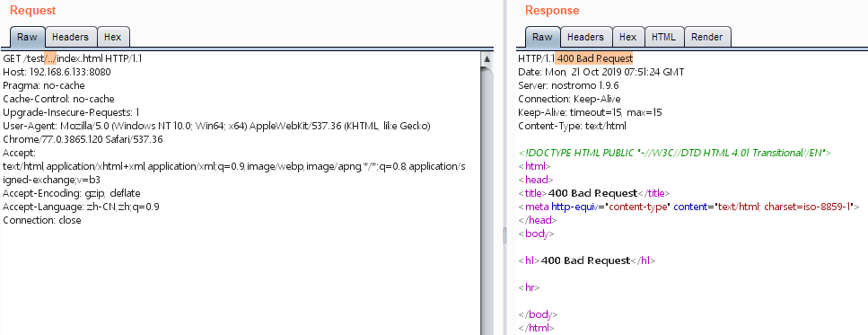Click the Server: nostromo 1.9.6 line
Screen dimensions: 868x335
tap(568, 85)
